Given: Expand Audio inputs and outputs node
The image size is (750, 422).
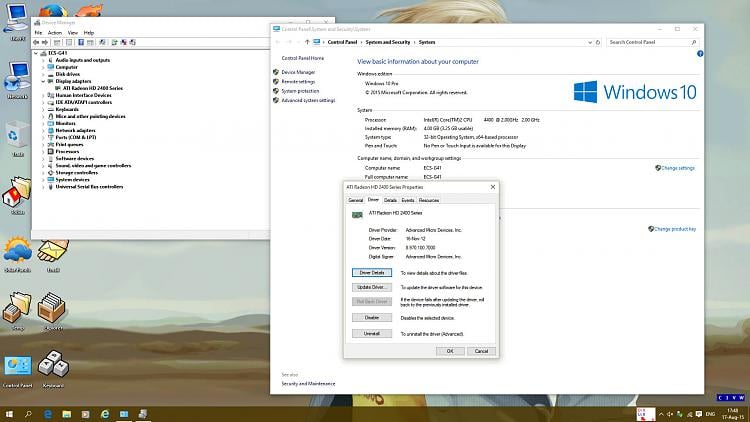Looking at the screenshot, I should click(43, 60).
